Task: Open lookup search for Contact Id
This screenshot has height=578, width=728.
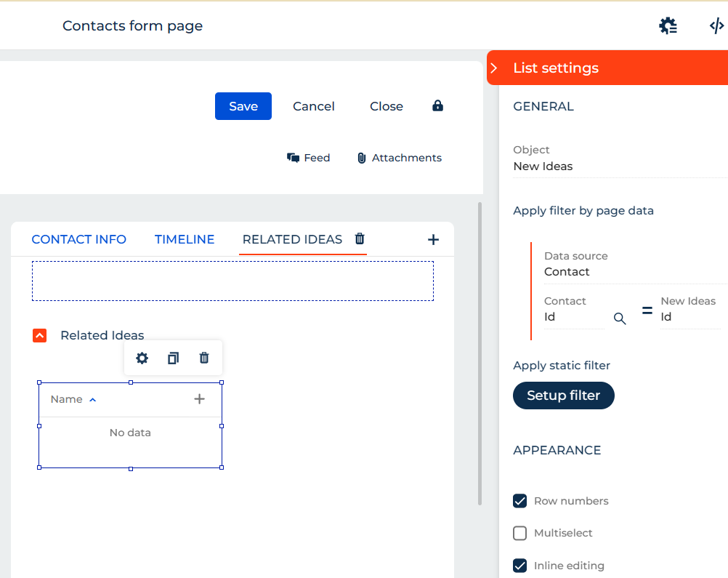Action: coord(620,318)
